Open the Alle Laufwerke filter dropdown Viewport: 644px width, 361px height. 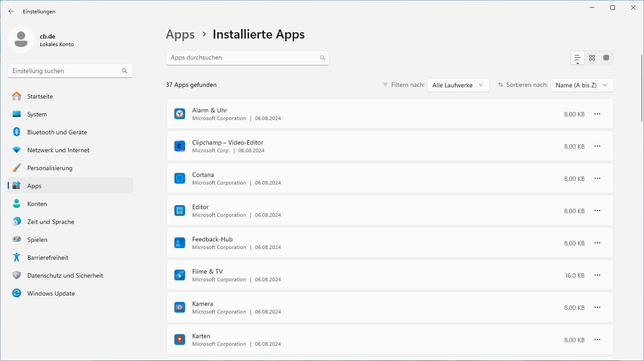[458, 85]
